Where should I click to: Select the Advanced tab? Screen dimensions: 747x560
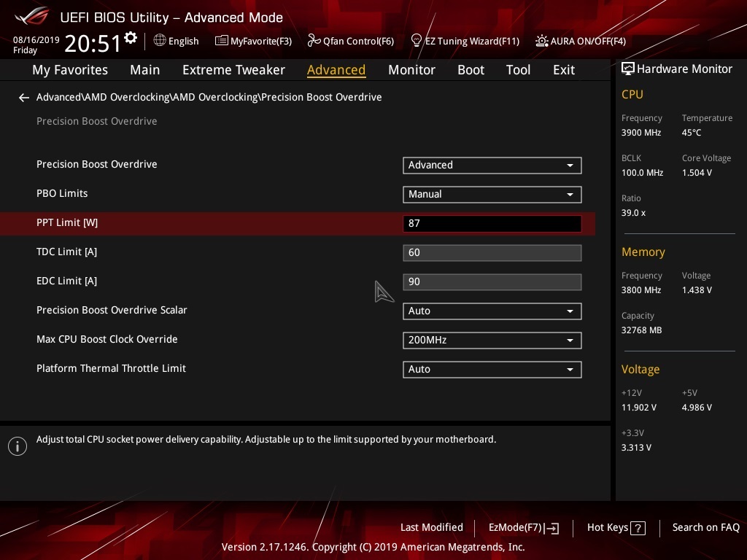point(336,70)
